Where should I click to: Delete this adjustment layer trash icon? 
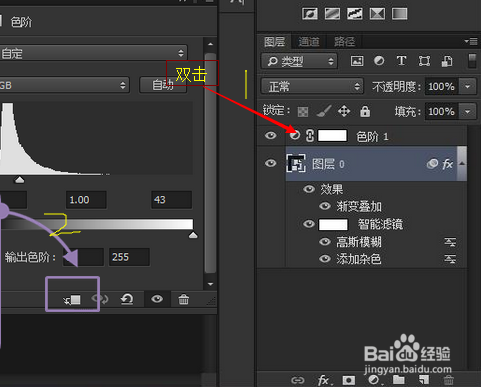(183, 299)
